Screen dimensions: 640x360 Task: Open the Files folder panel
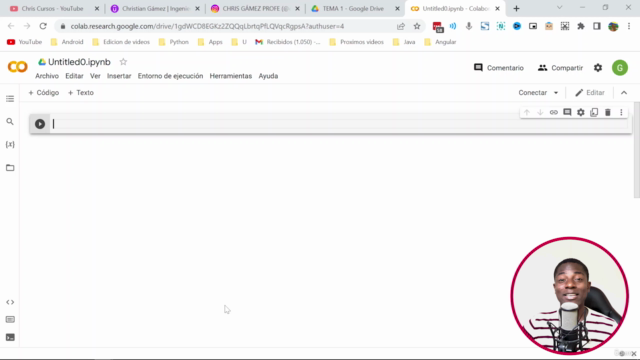click(10, 168)
